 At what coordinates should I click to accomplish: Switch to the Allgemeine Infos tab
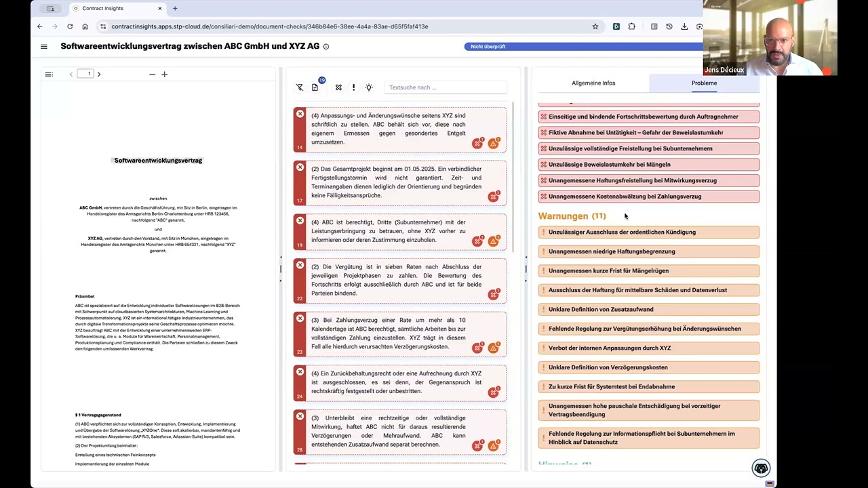pos(593,83)
